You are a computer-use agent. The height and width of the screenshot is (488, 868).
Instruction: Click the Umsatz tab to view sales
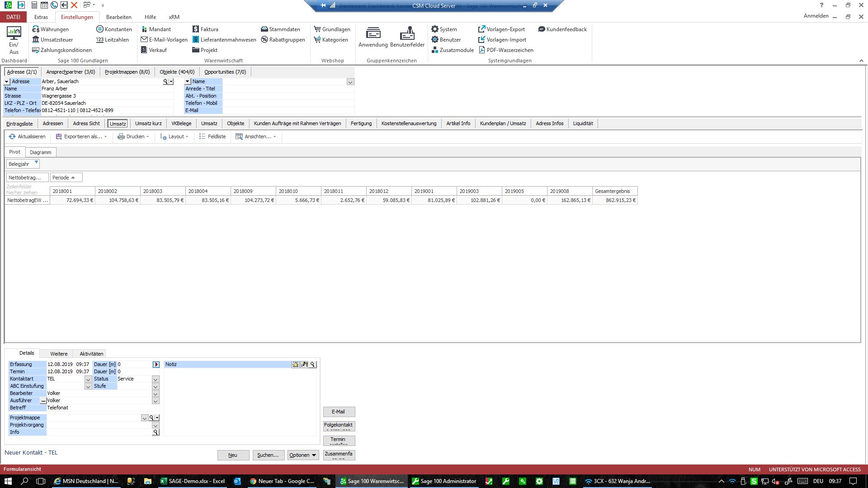[x=118, y=123]
